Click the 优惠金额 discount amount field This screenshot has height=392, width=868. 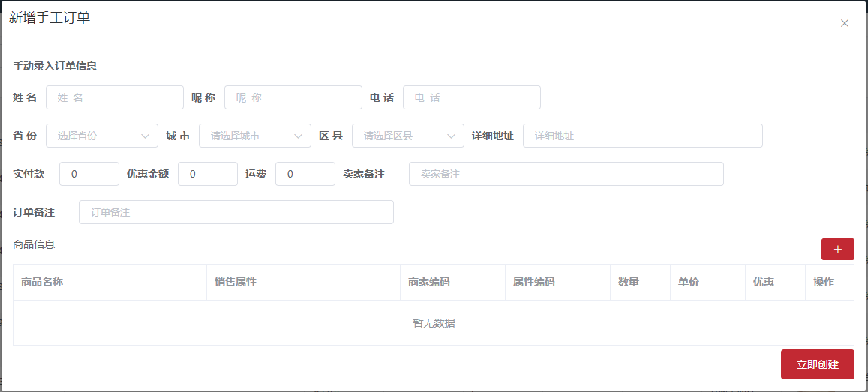[x=208, y=174]
